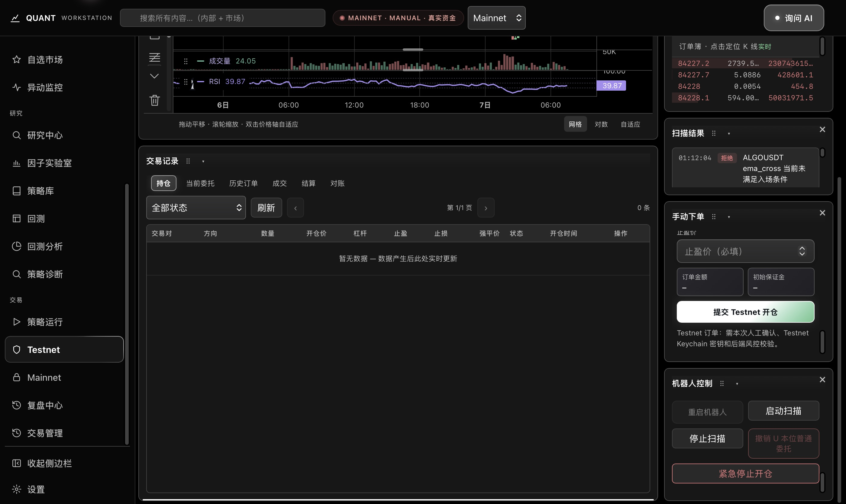Switch to 成交 tab
This screenshot has height=504, width=846.
click(x=279, y=183)
